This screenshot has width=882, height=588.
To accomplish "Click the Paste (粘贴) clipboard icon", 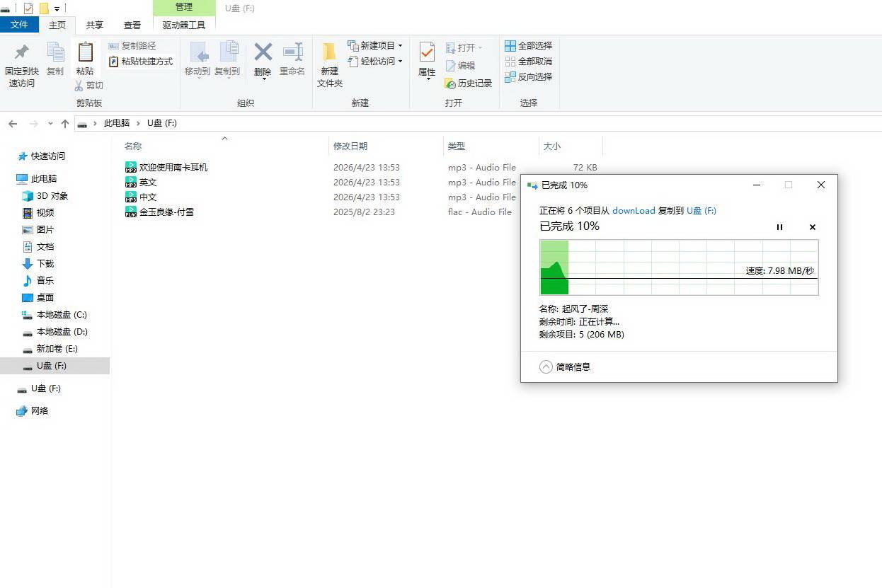I will point(85,52).
